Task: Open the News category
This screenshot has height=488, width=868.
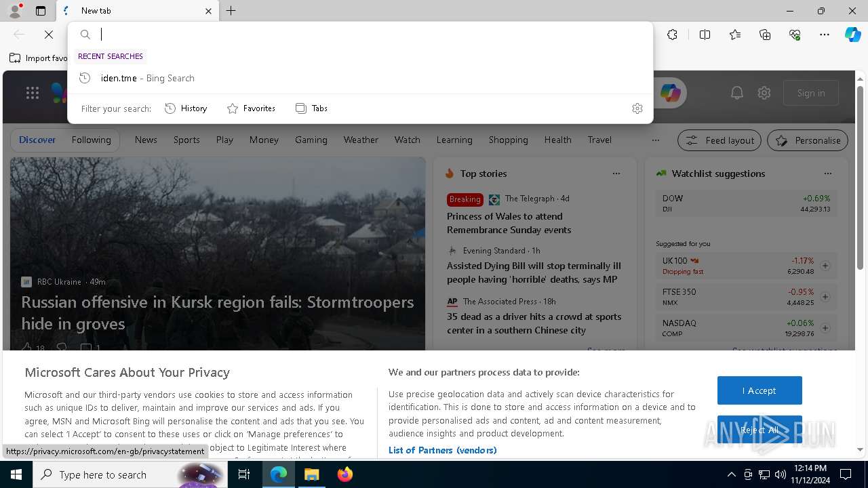Action: click(x=146, y=140)
